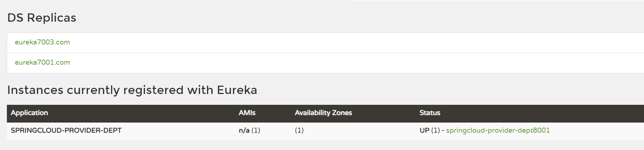This screenshot has width=644, height=150.
Task: Click the (1) count beside n/a
Action: (x=256, y=130)
